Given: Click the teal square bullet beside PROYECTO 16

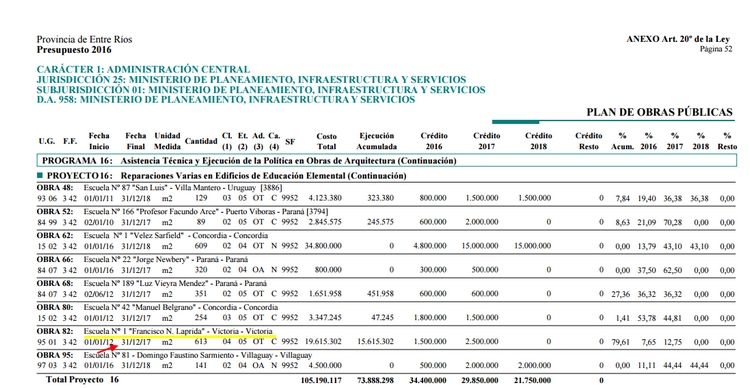Looking at the screenshot, I should (x=40, y=176).
